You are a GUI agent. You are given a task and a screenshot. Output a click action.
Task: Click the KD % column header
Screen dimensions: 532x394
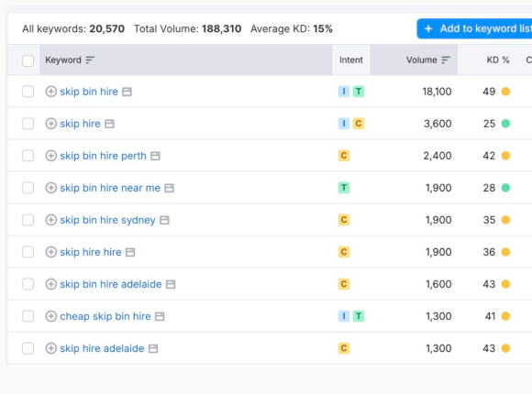(498, 60)
